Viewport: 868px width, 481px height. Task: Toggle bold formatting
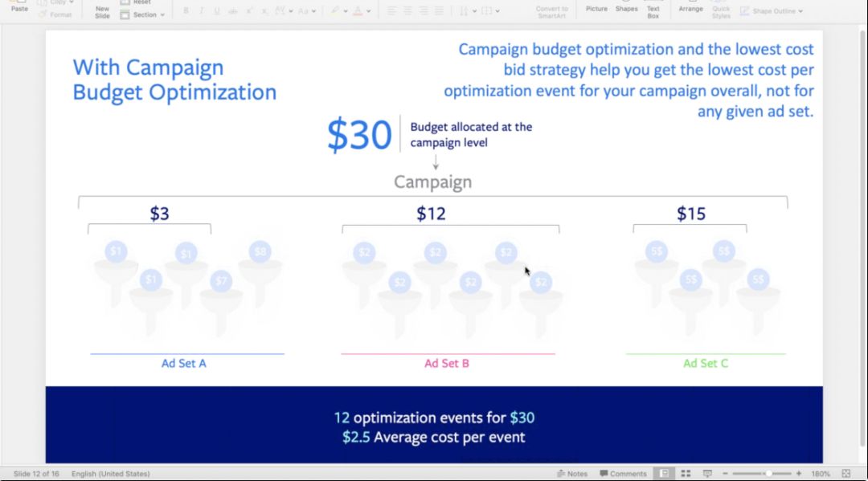(186, 11)
